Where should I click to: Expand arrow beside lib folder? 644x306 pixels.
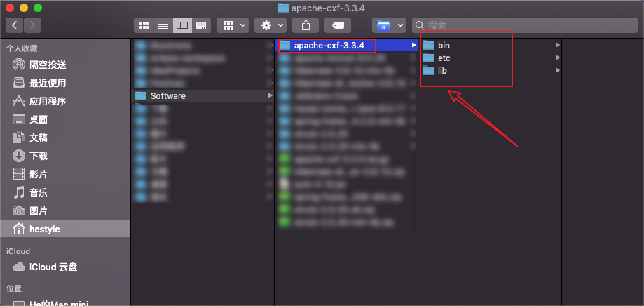557,70
